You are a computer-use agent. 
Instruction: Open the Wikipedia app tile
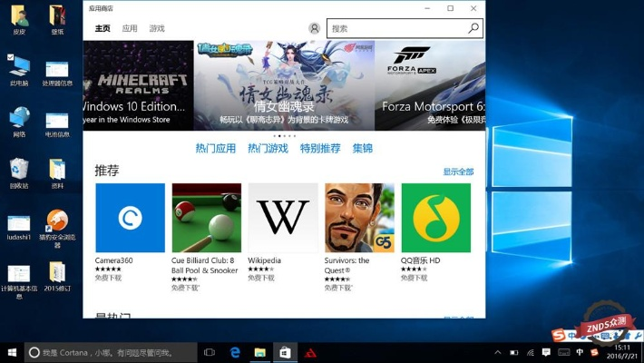click(282, 218)
